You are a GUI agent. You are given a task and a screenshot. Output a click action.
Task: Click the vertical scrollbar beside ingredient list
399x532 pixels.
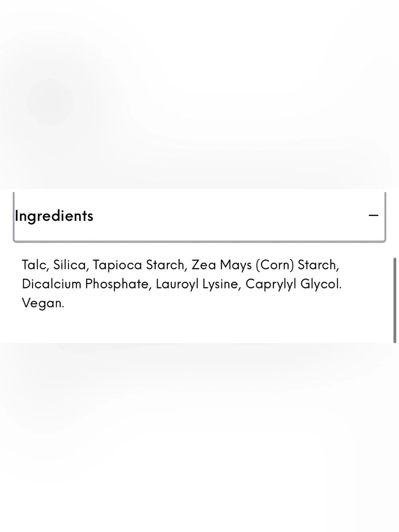395,300
